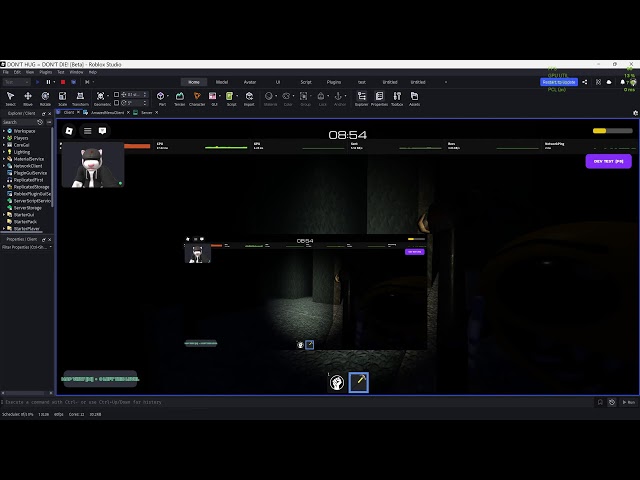Click the Restart to Update button
640x480 pixels.
(559, 82)
